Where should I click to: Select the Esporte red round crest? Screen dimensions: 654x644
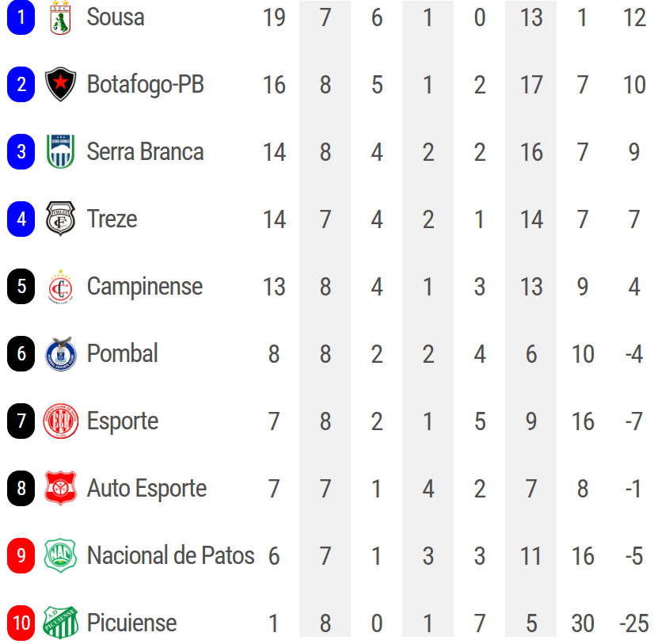tap(60, 421)
